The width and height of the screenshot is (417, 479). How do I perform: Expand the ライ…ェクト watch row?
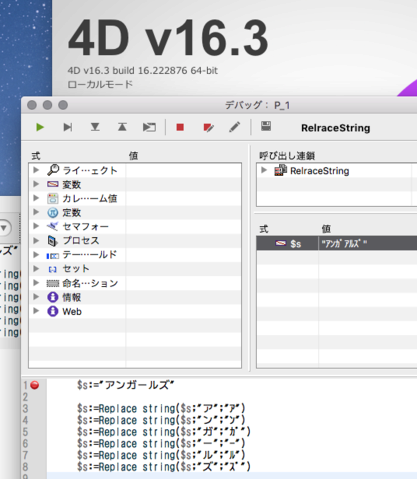36,170
